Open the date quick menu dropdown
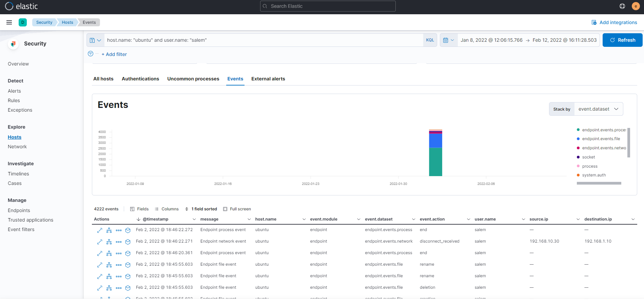Viewport: 644px width, 303px height. tap(448, 40)
